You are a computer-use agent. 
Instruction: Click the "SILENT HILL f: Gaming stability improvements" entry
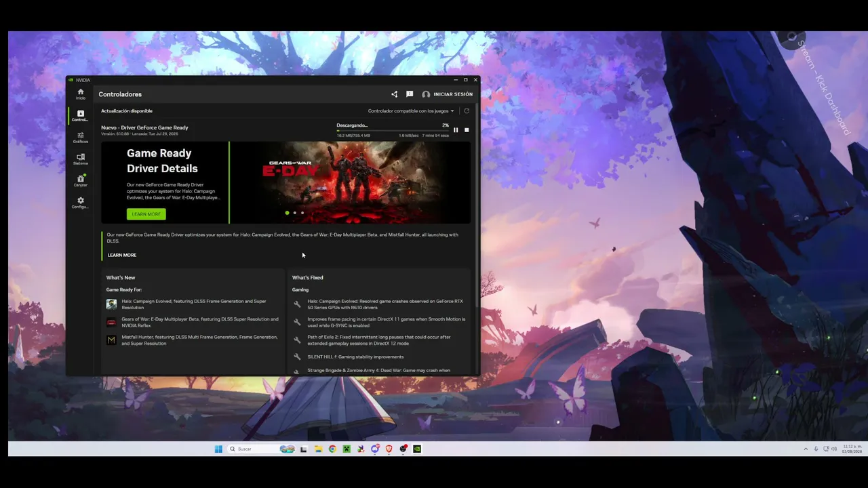(x=355, y=357)
